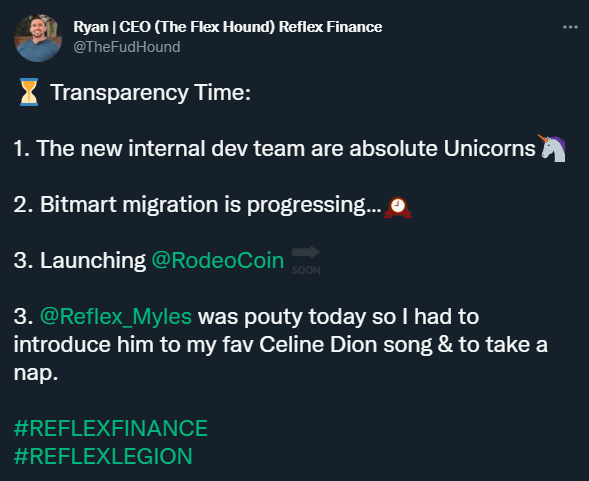Image resolution: width=589 pixels, height=481 pixels.
Task: Follow the @Reflex_Myles mention link
Action: point(116,316)
